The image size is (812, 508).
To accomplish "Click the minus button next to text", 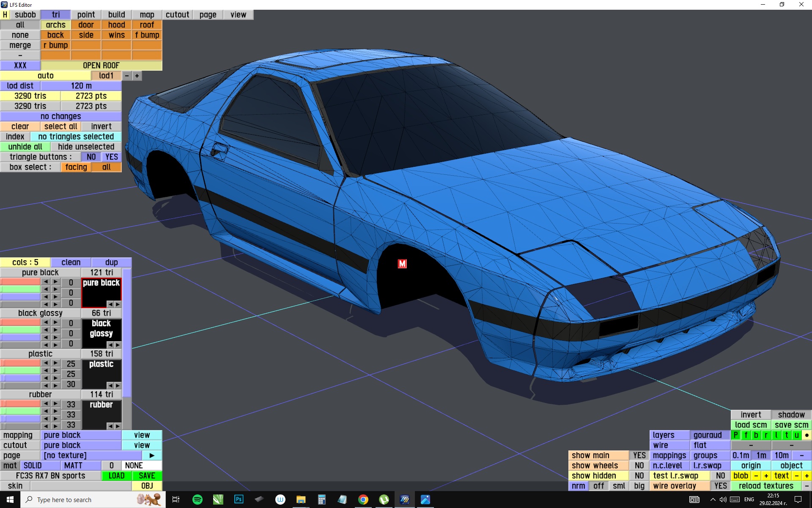I will pyautogui.click(x=797, y=476).
